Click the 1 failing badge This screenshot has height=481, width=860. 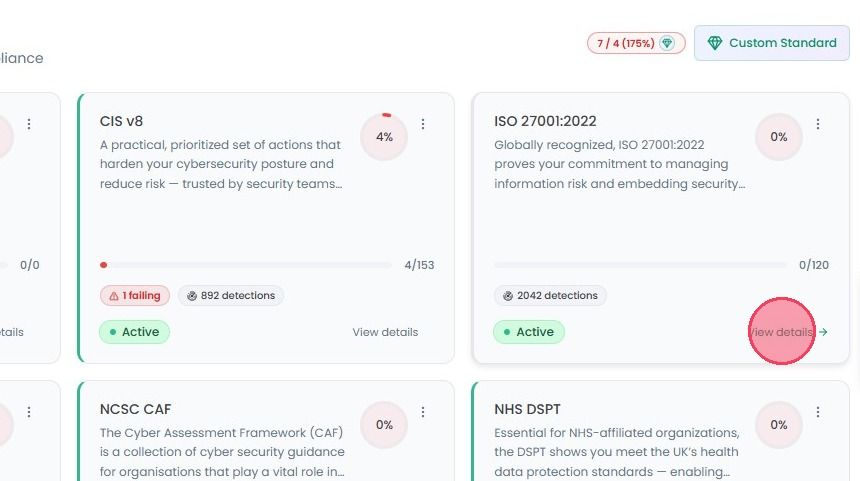coord(135,296)
